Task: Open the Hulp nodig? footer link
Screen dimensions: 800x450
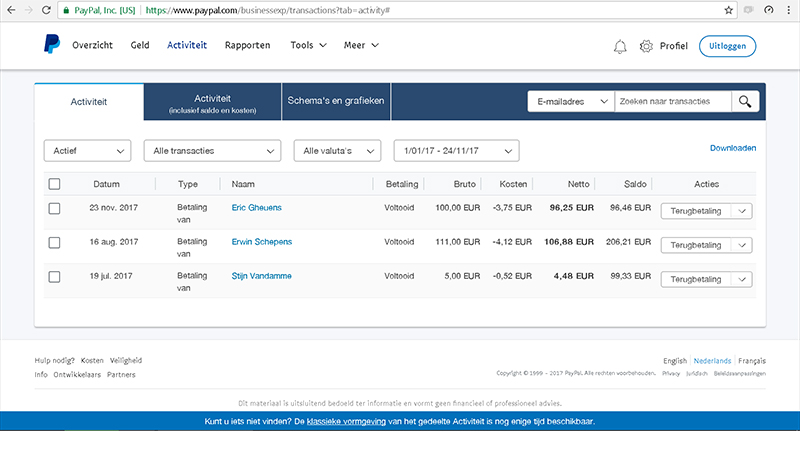Action: [x=55, y=360]
